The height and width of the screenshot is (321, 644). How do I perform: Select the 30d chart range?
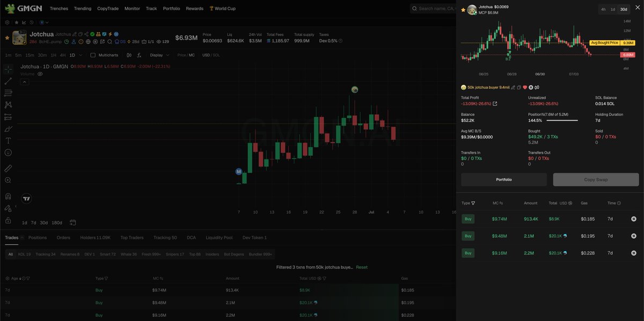pyautogui.click(x=43, y=223)
